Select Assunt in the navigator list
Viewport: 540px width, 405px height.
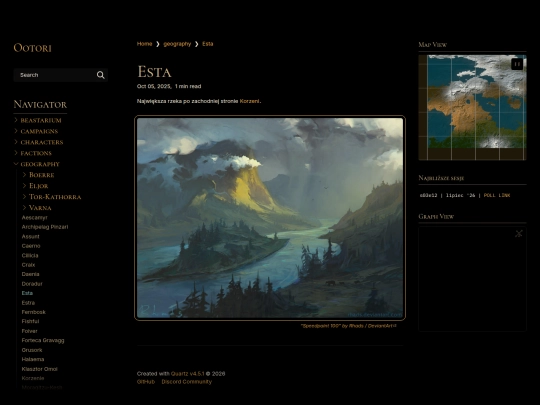pyautogui.click(x=30, y=237)
